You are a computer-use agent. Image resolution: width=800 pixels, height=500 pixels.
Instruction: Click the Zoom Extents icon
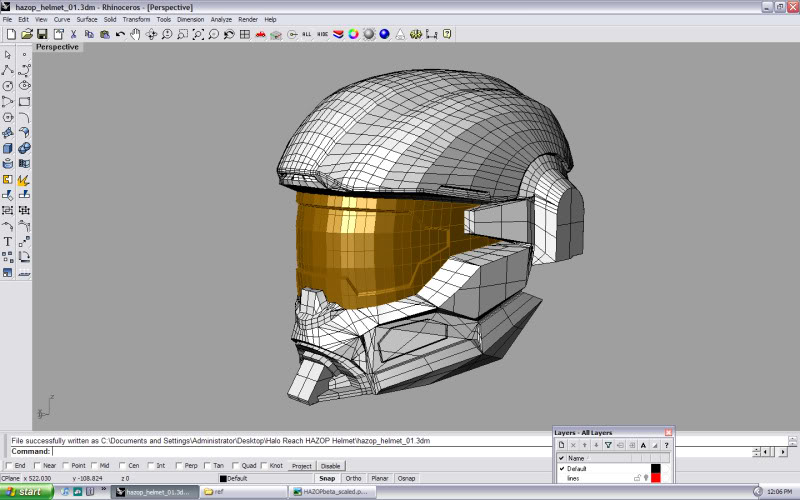tap(198, 34)
